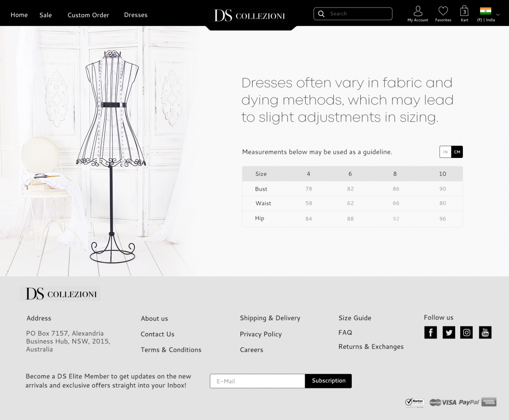Visit the Facebook page icon

click(430, 333)
